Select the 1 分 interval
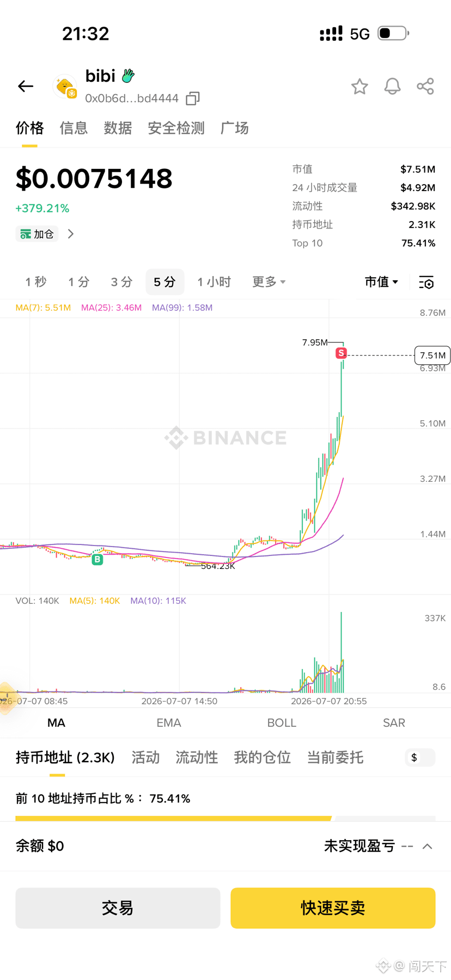 pos(78,282)
